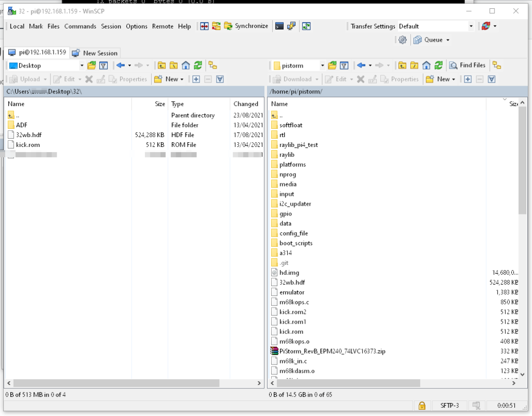
Task: Toggle remote directory tree icon
Action: (497, 65)
